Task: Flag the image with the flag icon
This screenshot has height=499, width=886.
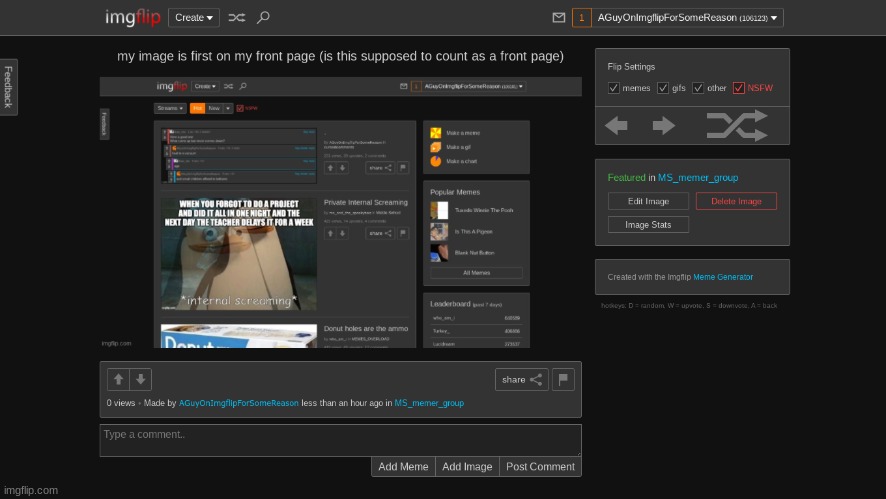Action: (563, 380)
